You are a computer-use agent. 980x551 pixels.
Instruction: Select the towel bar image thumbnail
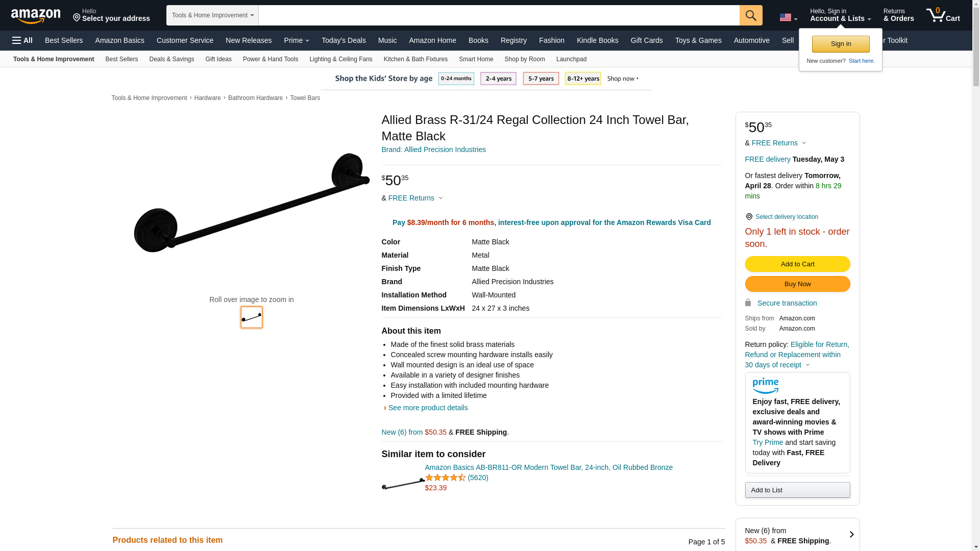tap(252, 317)
